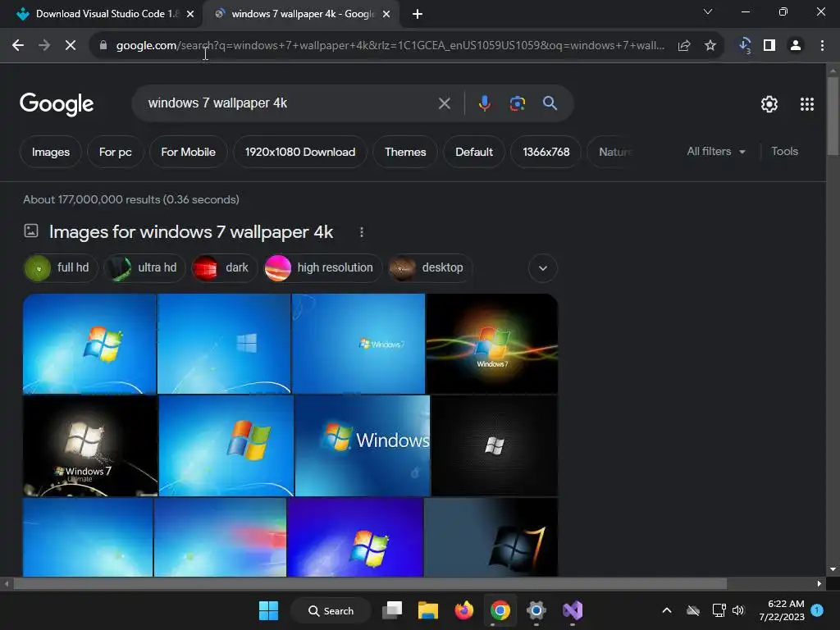Click inside the Google search field

point(290,103)
